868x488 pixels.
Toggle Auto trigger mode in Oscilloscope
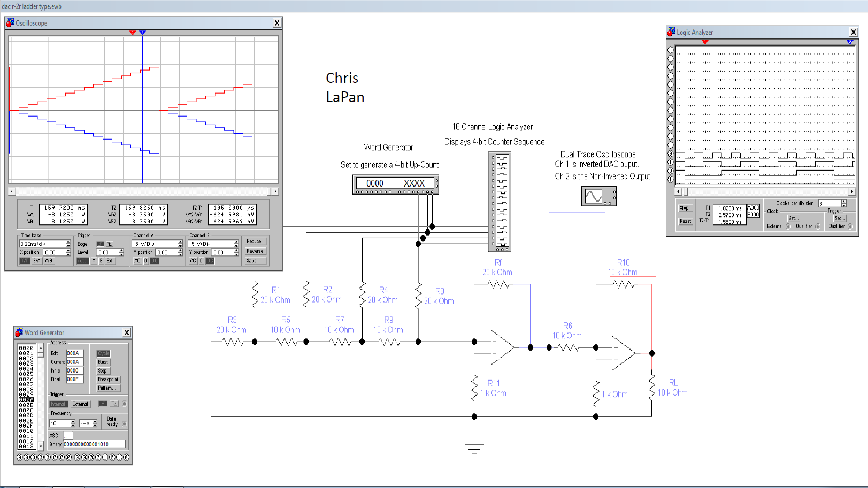pyautogui.click(x=83, y=261)
